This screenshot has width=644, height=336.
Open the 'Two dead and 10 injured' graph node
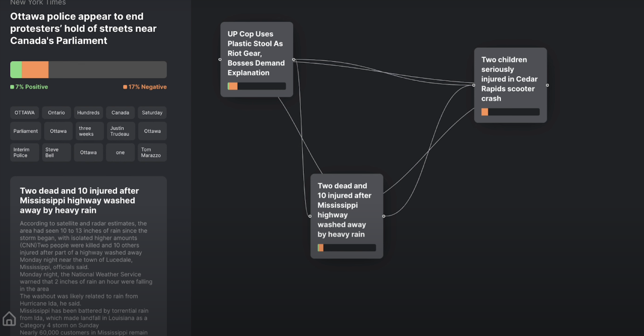click(347, 216)
